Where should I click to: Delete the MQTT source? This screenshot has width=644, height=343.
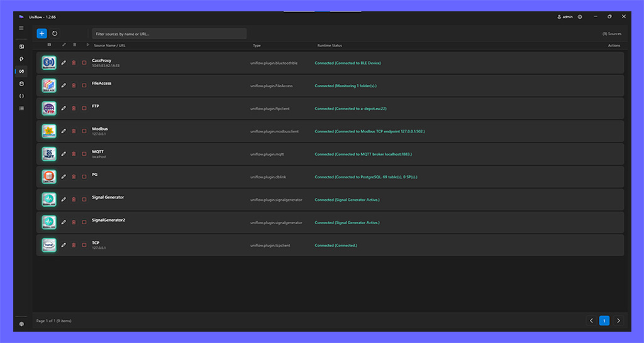coord(74,154)
